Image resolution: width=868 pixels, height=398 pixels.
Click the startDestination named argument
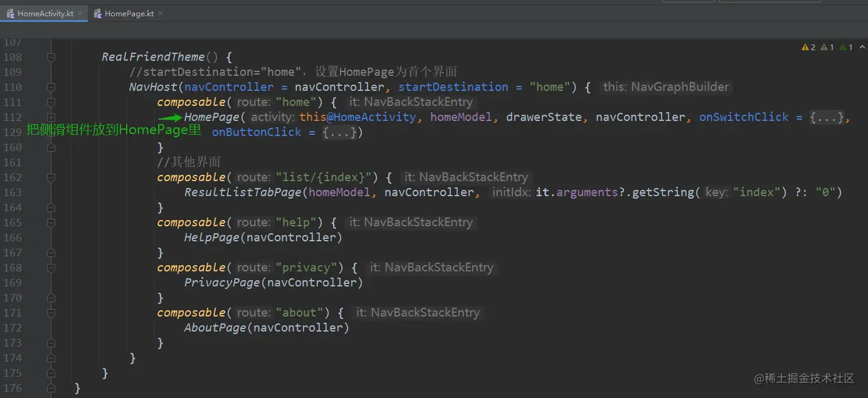(x=453, y=87)
